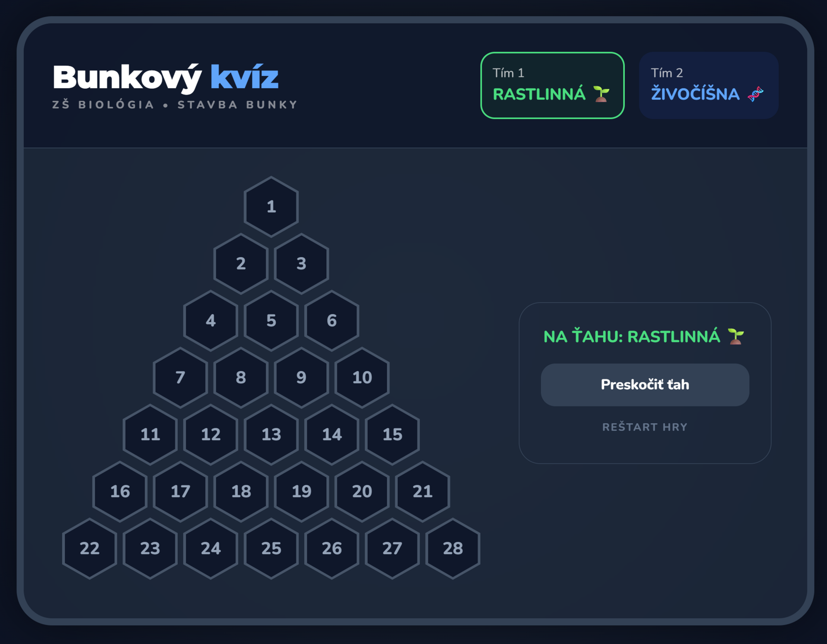Screen dimensions: 827x644
Task: Click the DNA icon on Tím 2
Action: click(755, 94)
